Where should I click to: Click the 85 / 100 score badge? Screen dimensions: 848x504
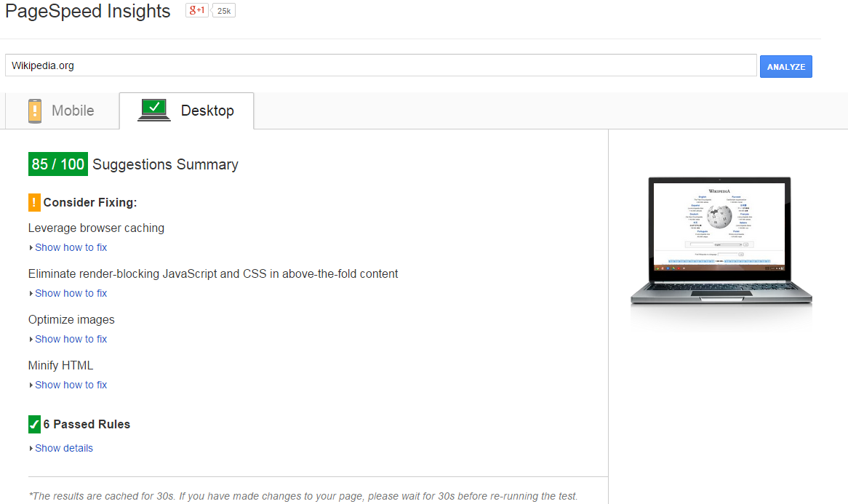tap(58, 164)
